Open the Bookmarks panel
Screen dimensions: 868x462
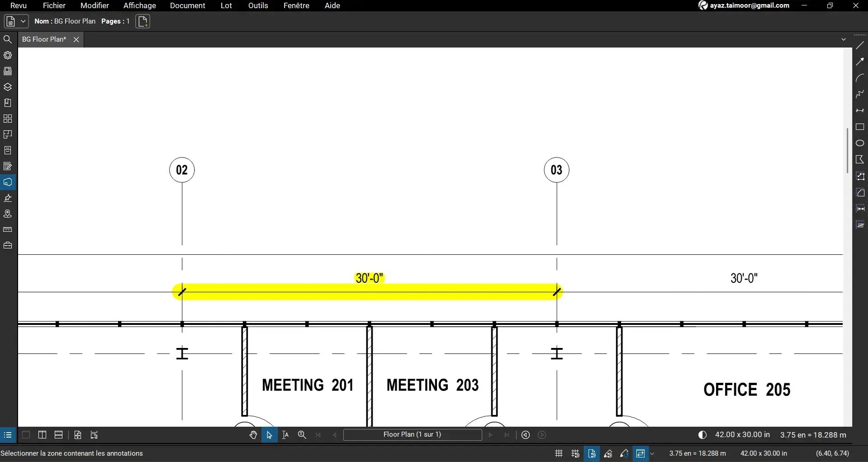pyautogui.click(x=8, y=102)
